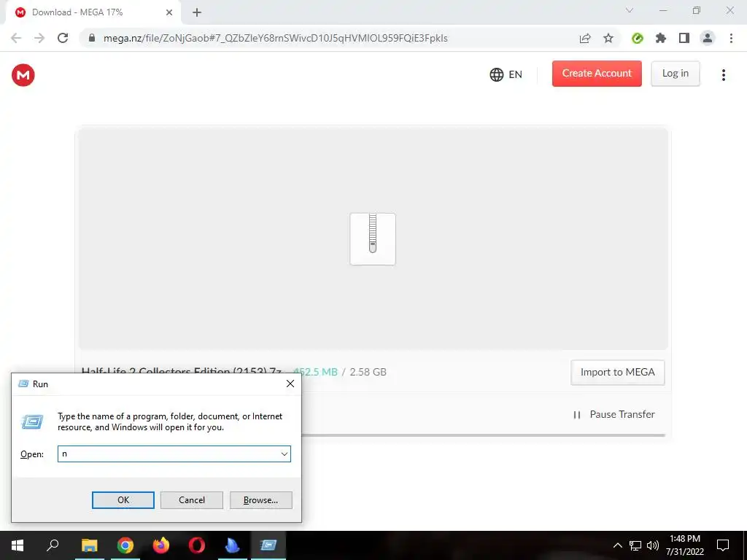Viewport: 747px width, 560px height.
Task: Reload the MEGA download page
Action: [x=63, y=38]
